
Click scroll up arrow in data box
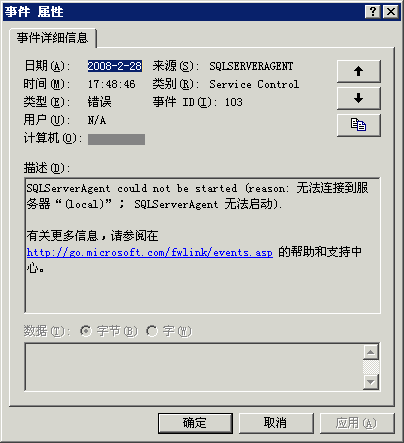371,352
